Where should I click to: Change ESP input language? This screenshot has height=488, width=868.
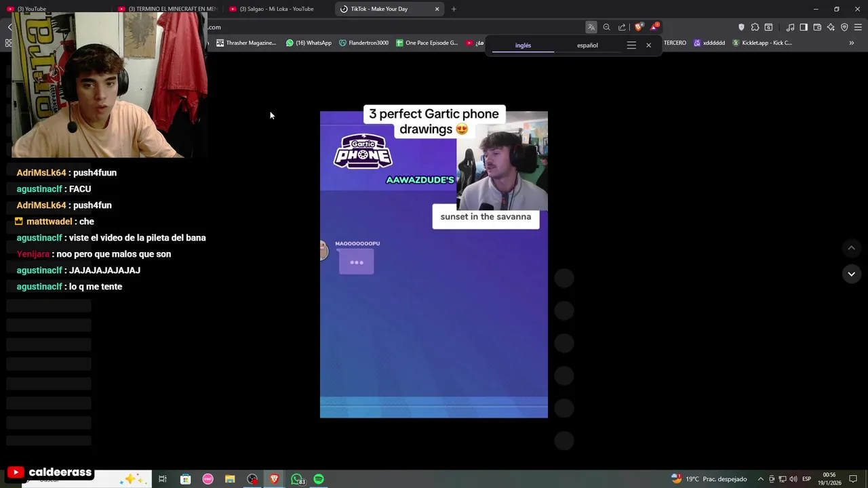[x=806, y=479]
